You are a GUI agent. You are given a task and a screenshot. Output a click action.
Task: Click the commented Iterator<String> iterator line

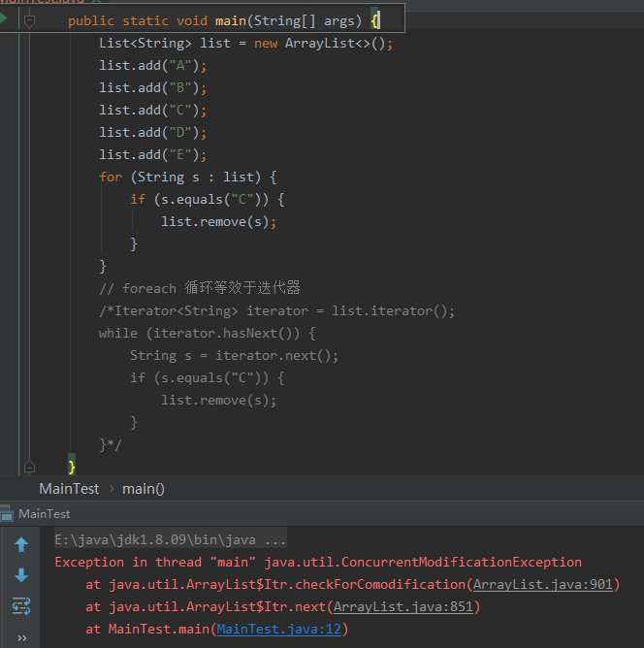(276, 310)
